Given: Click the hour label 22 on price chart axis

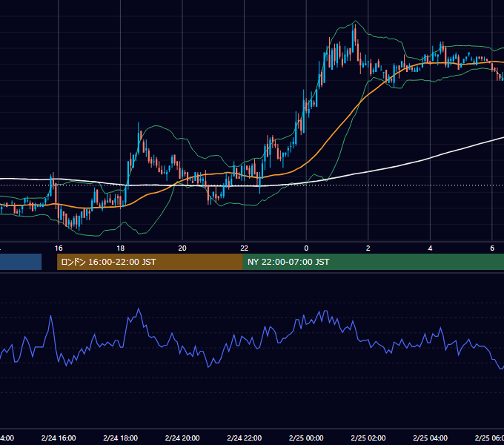Looking at the screenshot, I should click(x=245, y=248).
